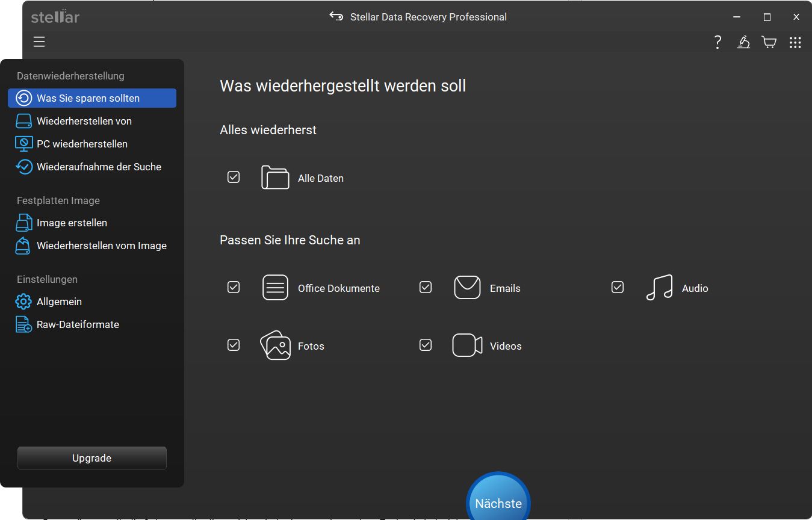Open 'Image erstellen' in sidebar
Screen dimensions: 812x520
click(x=92, y=223)
